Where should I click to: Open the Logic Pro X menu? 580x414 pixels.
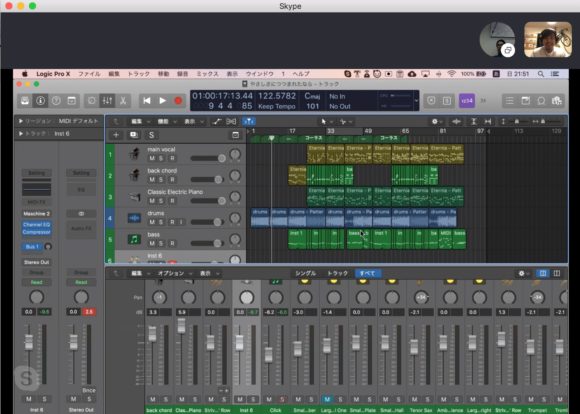click(x=53, y=74)
